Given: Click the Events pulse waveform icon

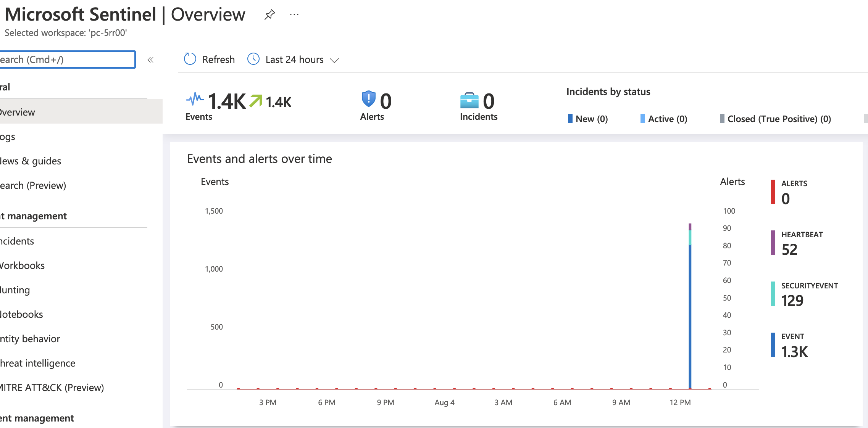Looking at the screenshot, I should (195, 99).
